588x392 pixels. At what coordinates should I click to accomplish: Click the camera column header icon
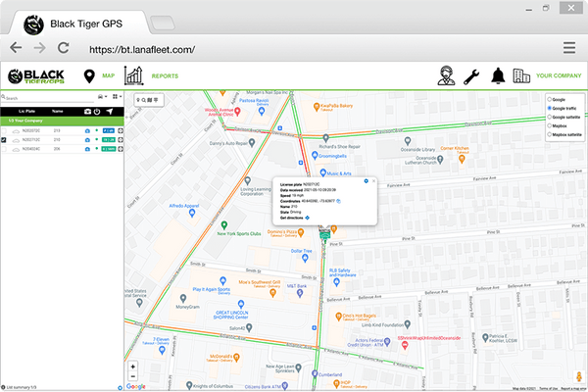[88, 112]
